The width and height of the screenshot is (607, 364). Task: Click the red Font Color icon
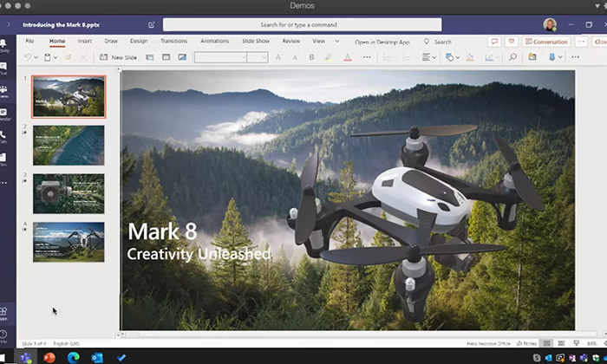point(348,57)
